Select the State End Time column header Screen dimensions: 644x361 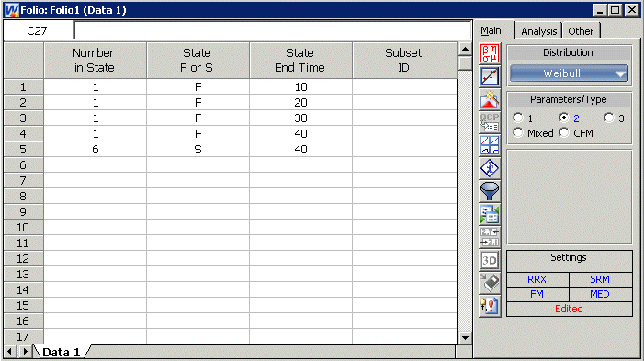[300, 60]
